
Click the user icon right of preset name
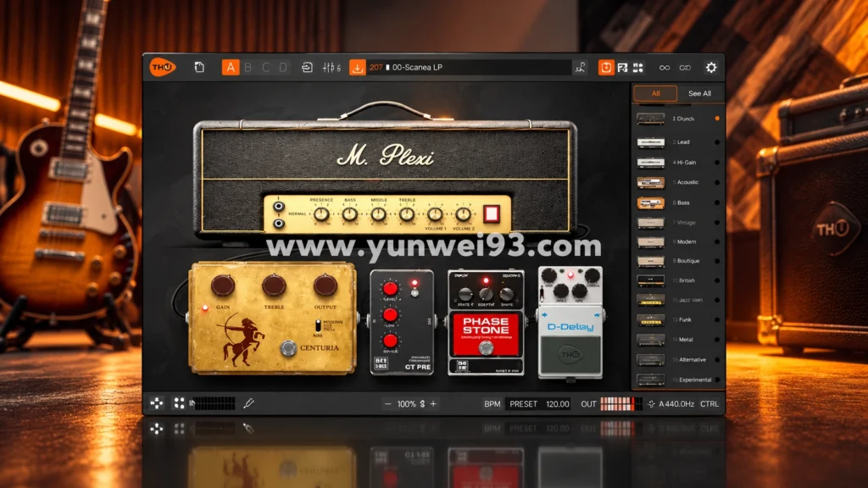tap(580, 68)
